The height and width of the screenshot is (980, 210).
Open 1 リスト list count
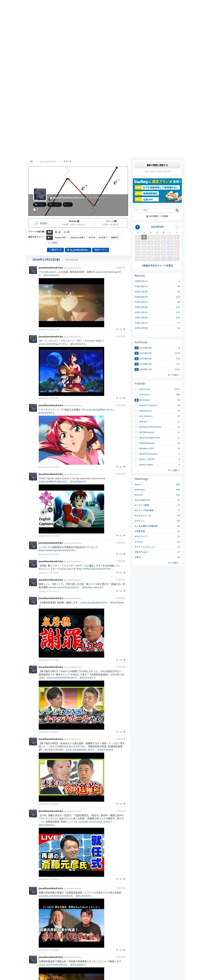pyautogui.click(x=68, y=204)
